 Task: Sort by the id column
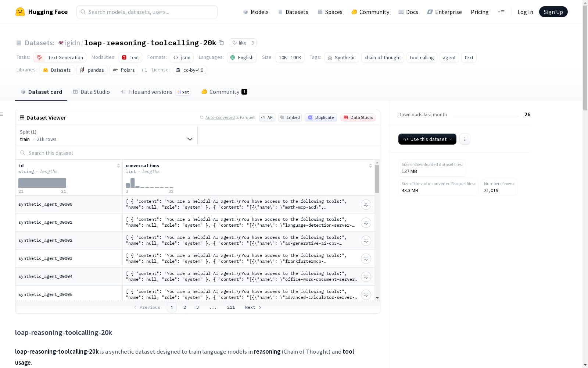pyautogui.click(x=118, y=166)
